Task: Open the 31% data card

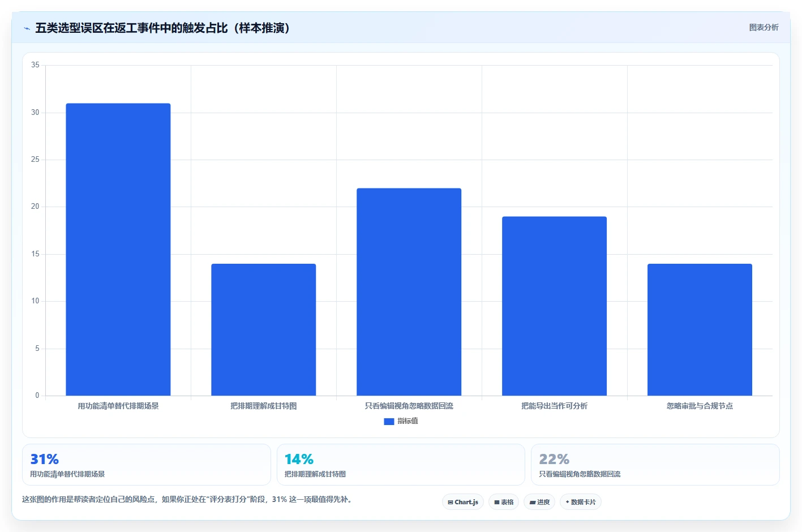Action: coord(147,465)
